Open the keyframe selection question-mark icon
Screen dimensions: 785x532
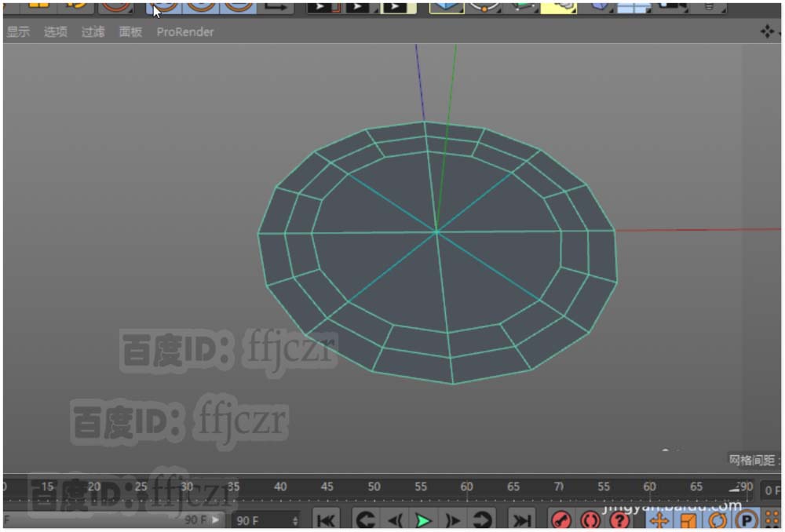[619, 520]
